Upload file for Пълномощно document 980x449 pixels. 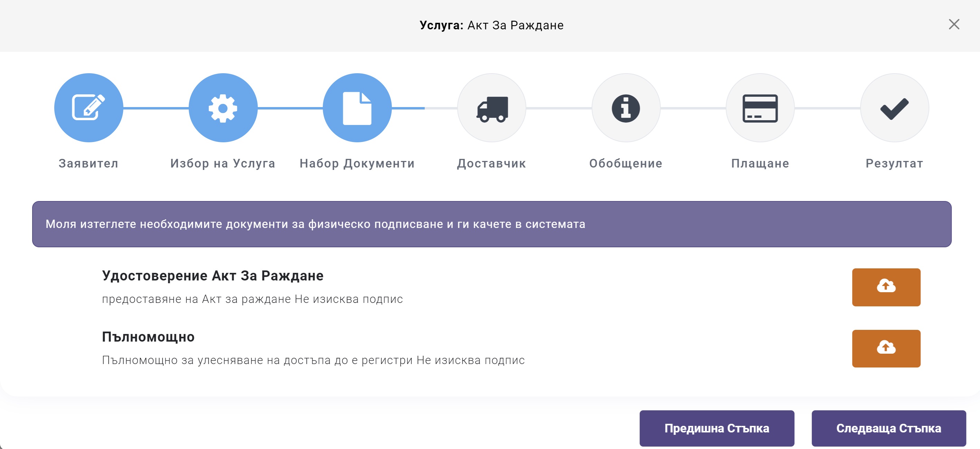tap(886, 348)
